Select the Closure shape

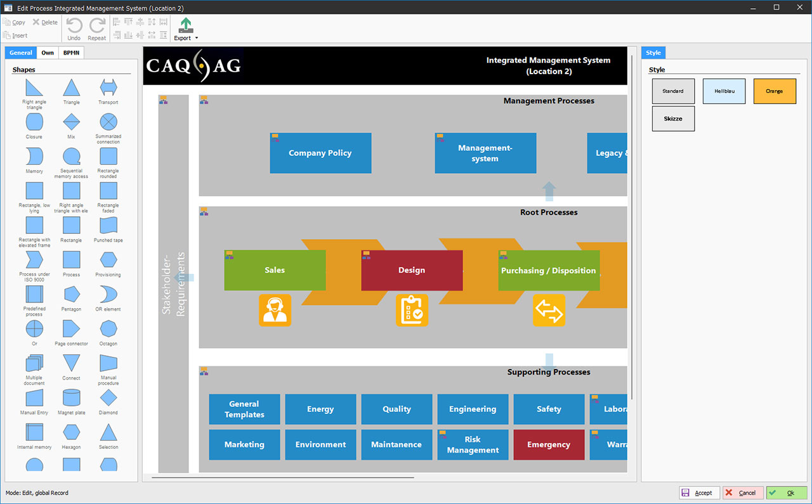34,122
